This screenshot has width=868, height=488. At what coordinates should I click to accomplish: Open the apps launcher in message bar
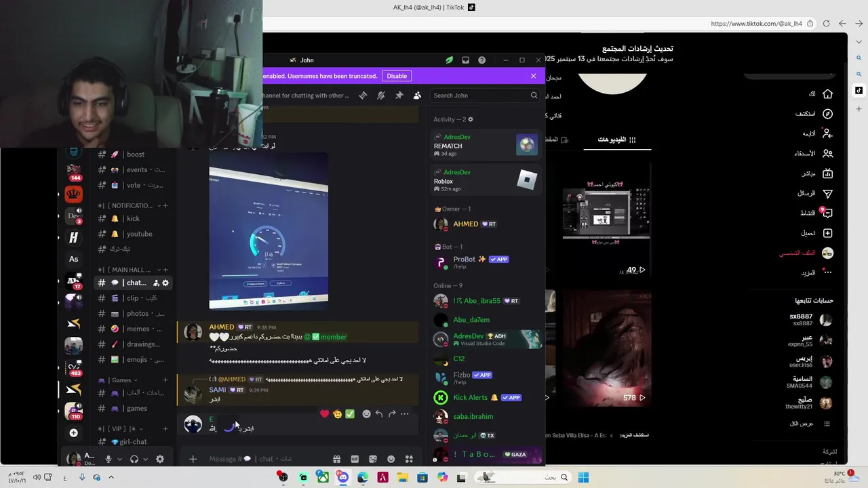(x=409, y=459)
